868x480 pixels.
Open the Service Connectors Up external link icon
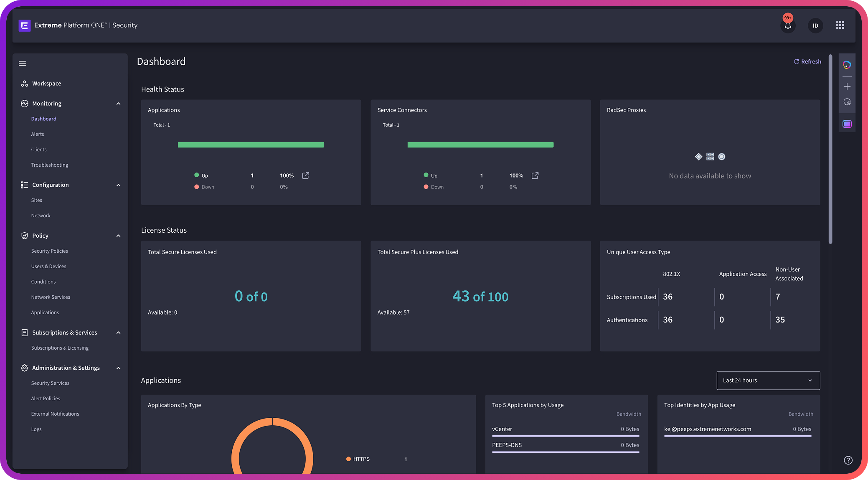coord(535,175)
